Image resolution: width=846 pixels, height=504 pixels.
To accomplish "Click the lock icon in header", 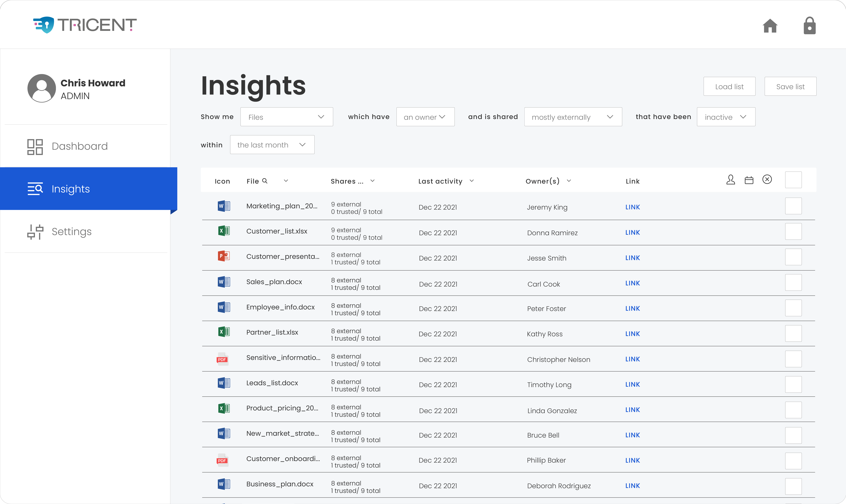I will [809, 25].
